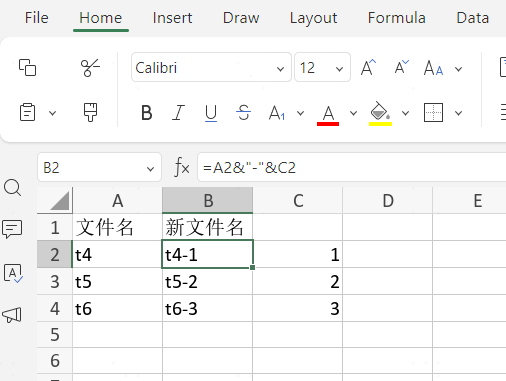Decrease font size with the smaller A icon
Image resolution: width=506 pixels, height=381 pixels.
point(401,67)
